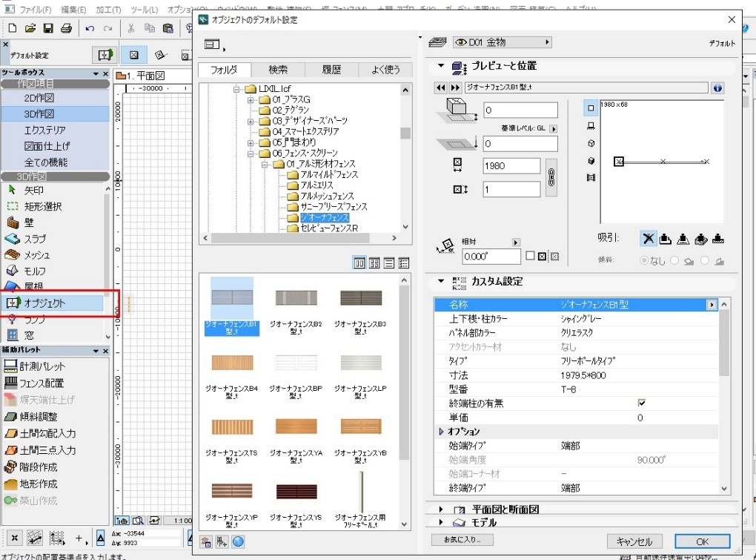Open the ファイル(F) menu

tap(35, 9)
